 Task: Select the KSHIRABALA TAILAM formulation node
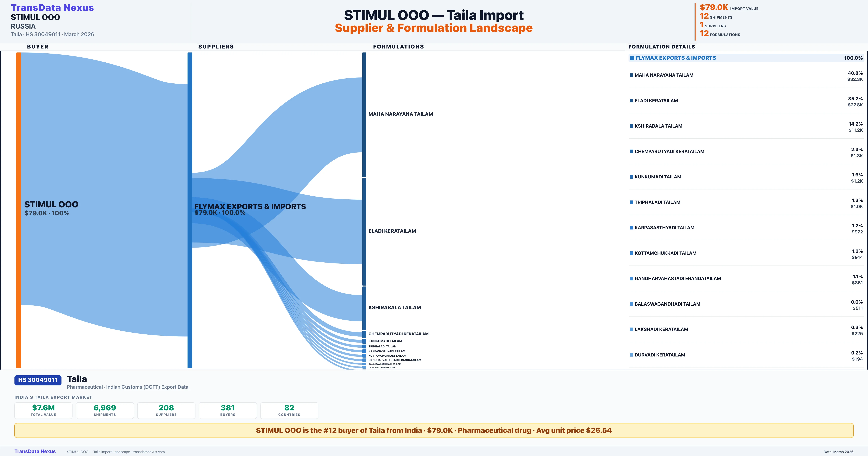(x=364, y=308)
